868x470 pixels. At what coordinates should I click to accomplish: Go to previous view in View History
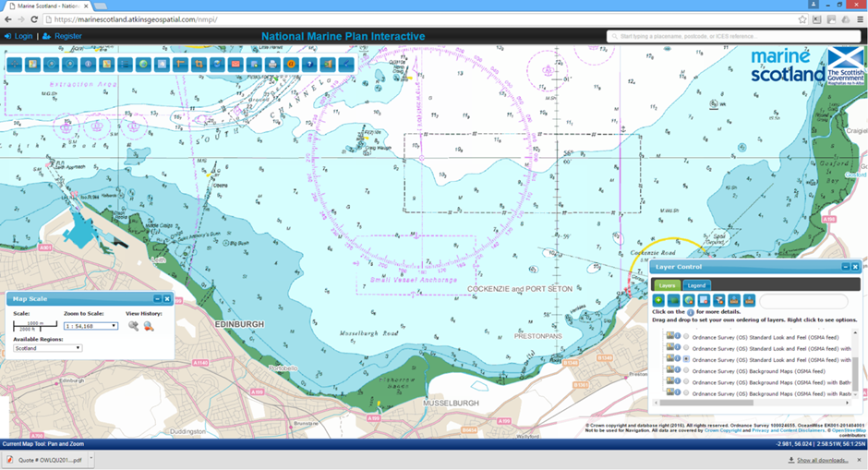(134, 326)
